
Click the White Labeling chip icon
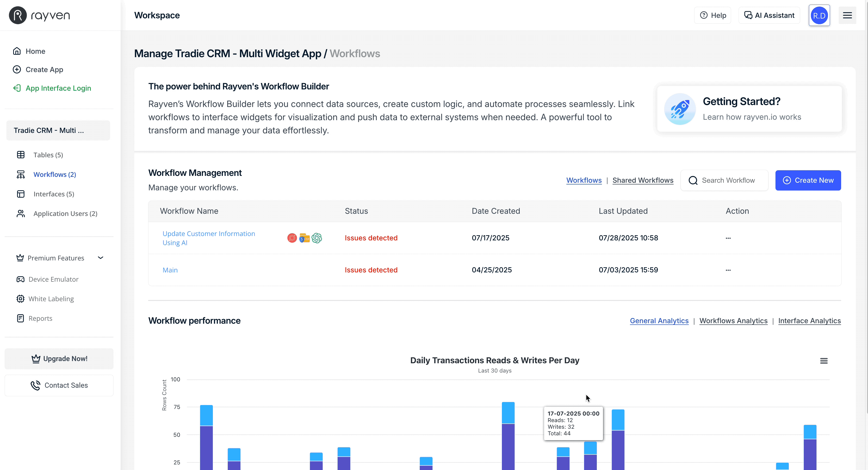[x=21, y=299]
